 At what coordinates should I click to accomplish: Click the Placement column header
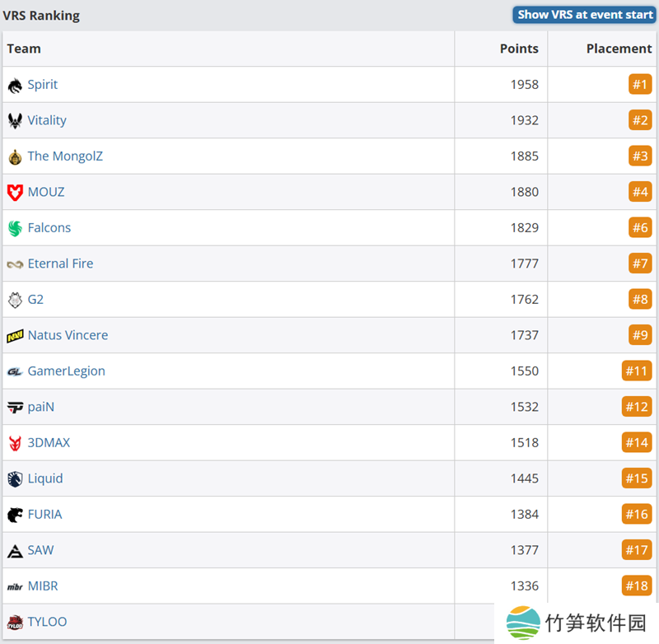(x=619, y=49)
